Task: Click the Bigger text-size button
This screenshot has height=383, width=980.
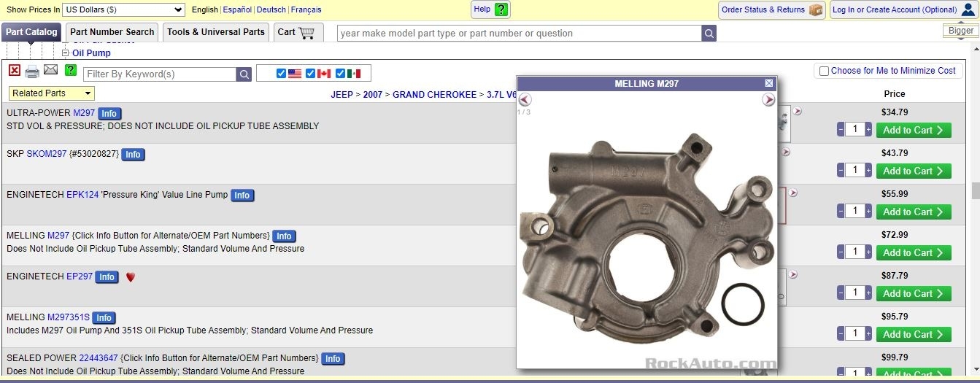Action: pyautogui.click(x=960, y=31)
